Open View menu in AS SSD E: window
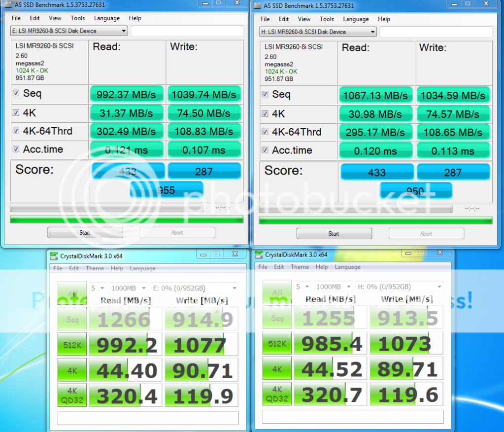504x432 pixels. tap(55, 18)
